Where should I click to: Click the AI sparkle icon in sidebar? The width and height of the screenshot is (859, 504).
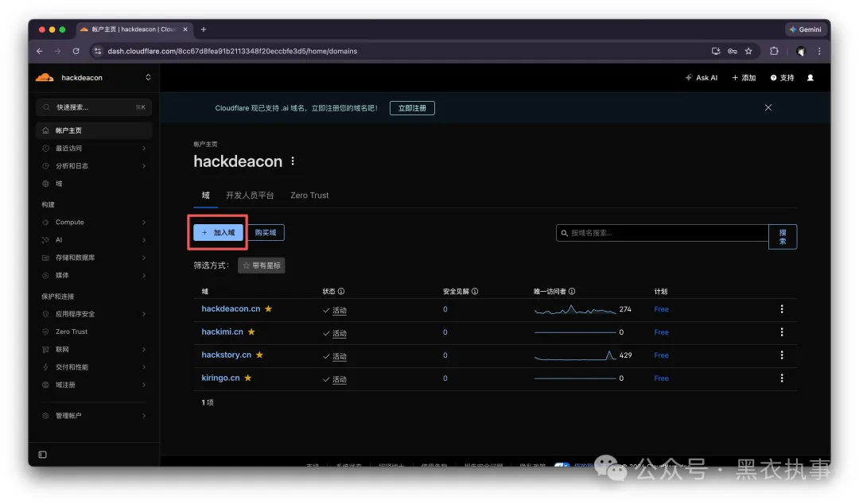tap(45, 239)
